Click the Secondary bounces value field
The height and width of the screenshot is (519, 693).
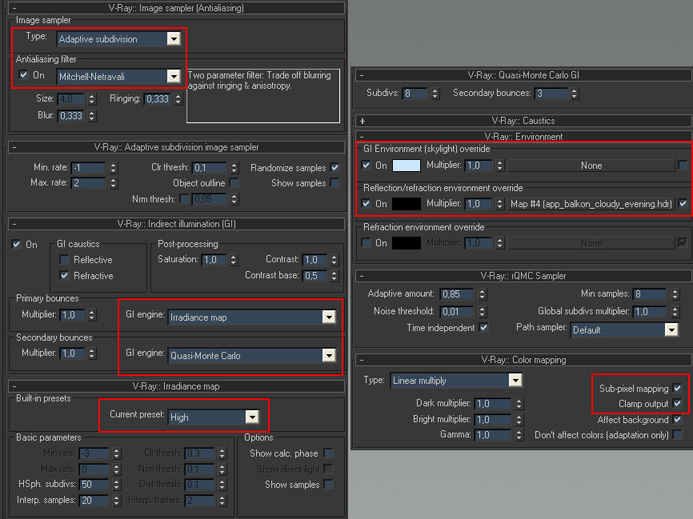pyautogui.click(x=551, y=93)
